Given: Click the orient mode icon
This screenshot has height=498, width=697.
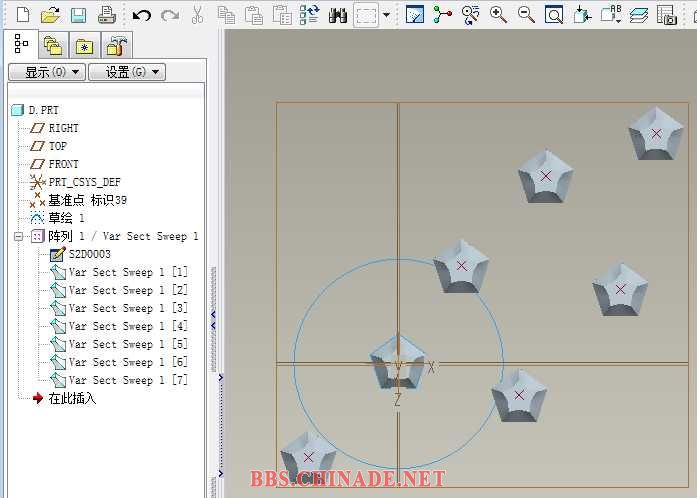Looking at the screenshot, I should click(x=470, y=15).
